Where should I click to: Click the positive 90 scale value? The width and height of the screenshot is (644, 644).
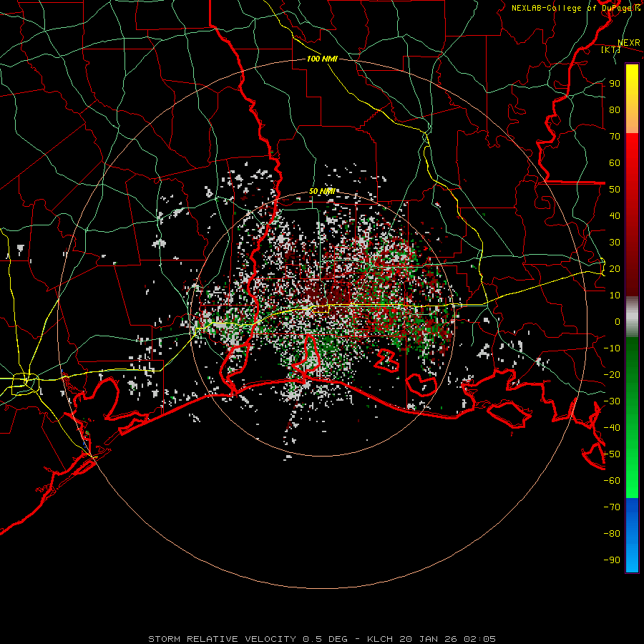(x=615, y=84)
